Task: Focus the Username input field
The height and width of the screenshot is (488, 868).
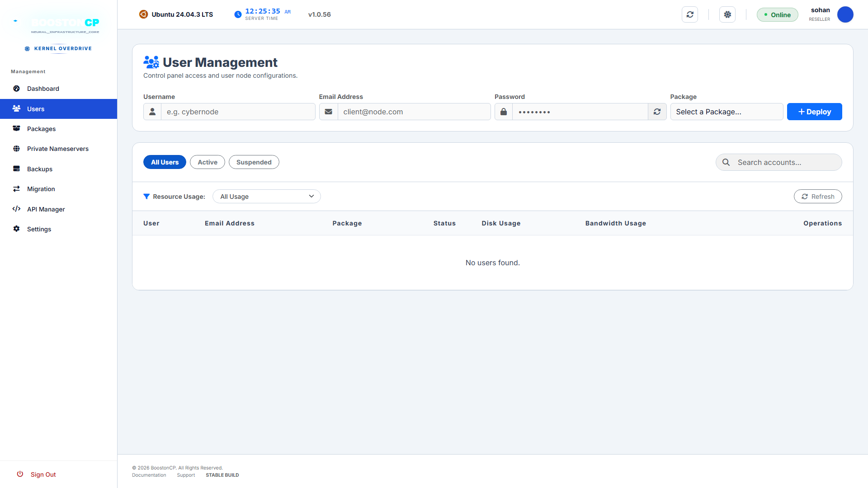Action: 238,112
